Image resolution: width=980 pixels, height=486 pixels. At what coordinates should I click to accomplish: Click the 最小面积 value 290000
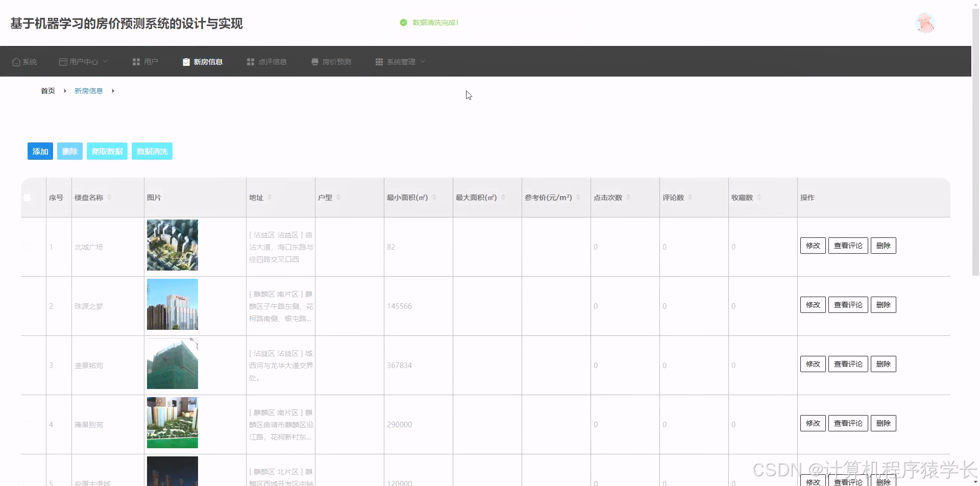(x=399, y=425)
